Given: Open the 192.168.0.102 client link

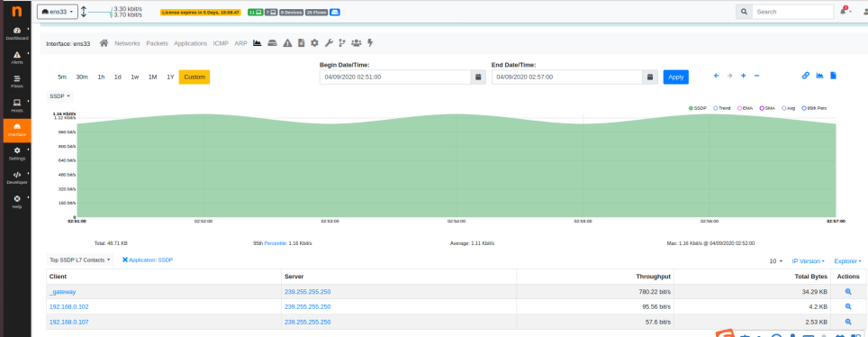Looking at the screenshot, I should coord(68,306).
